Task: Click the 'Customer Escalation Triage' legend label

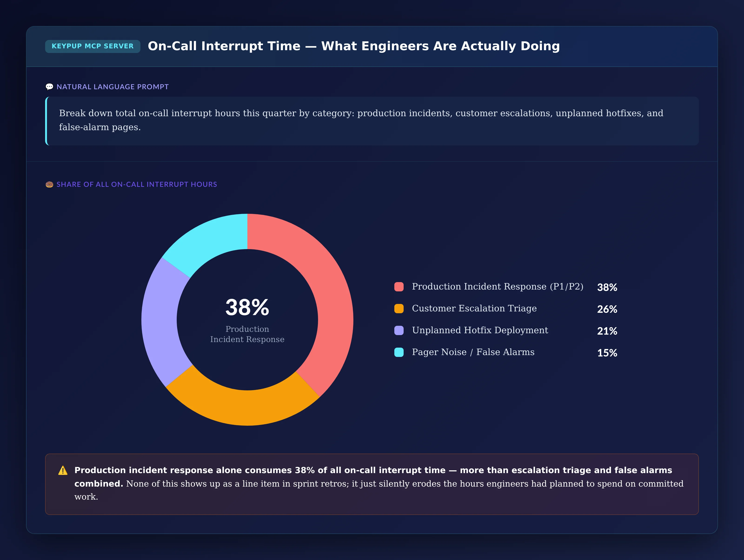Action: [x=474, y=308]
